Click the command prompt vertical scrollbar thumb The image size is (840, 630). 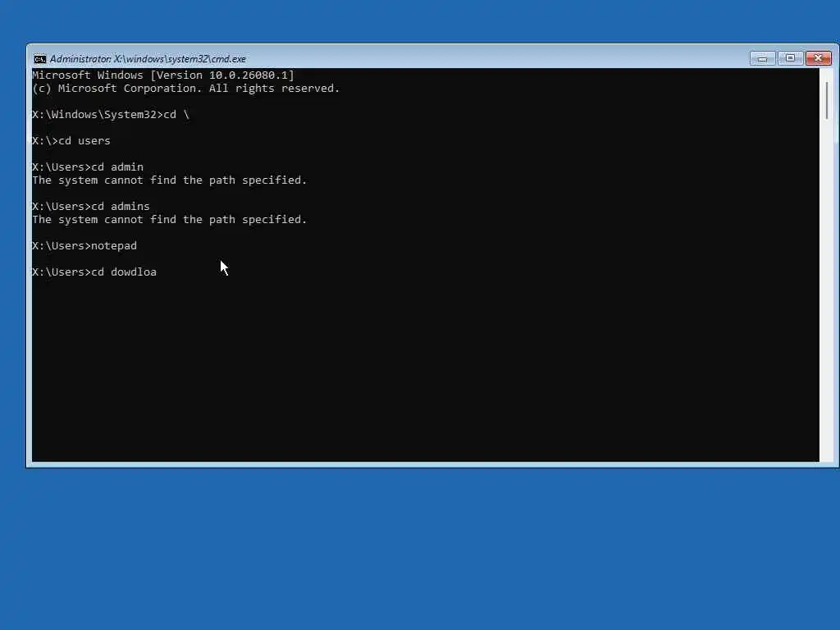[827, 100]
